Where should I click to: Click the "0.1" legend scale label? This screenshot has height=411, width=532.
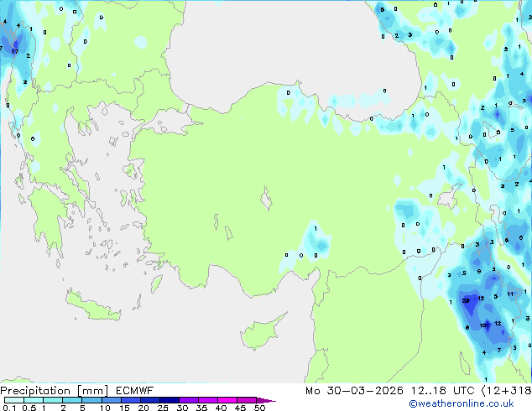pyautogui.click(x=9, y=408)
